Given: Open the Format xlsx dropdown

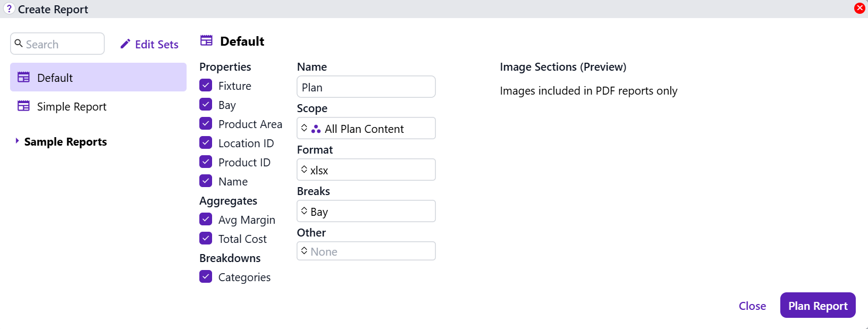Looking at the screenshot, I should [366, 170].
